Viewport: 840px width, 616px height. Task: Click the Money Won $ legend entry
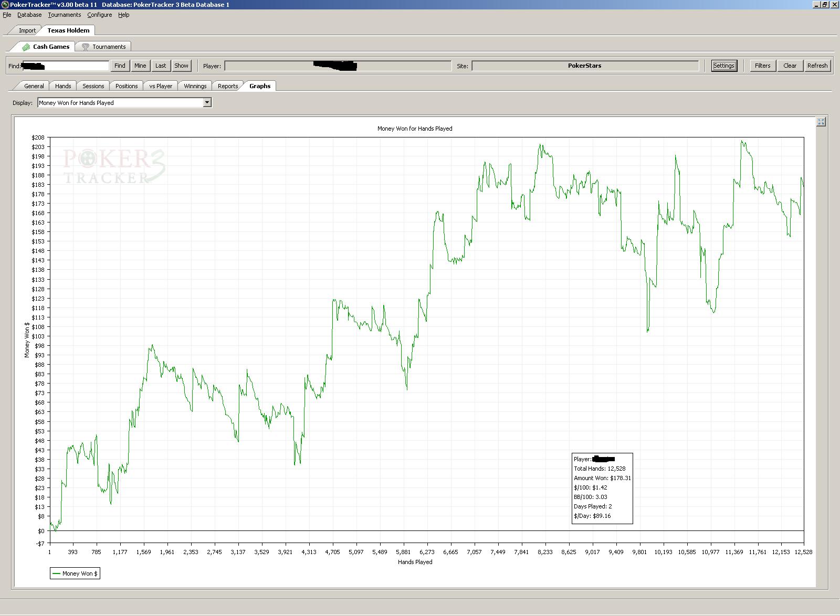[x=75, y=573]
